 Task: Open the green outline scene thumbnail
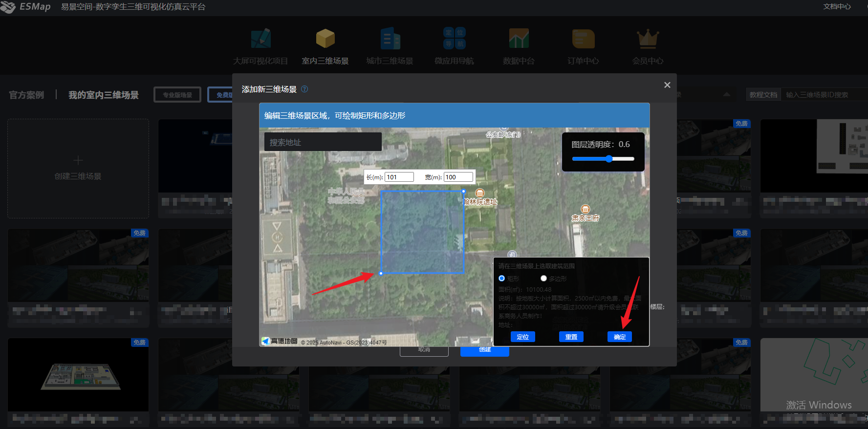[x=814, y=375]
